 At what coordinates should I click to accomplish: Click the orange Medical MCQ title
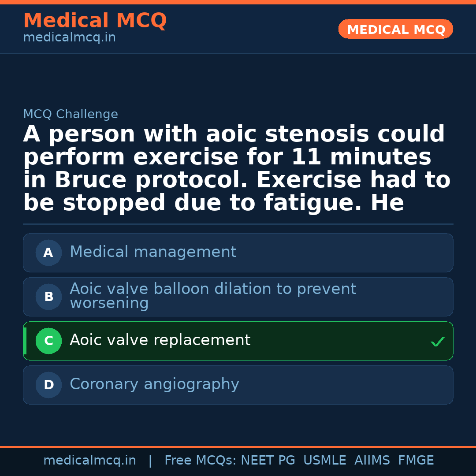point(95,21)
